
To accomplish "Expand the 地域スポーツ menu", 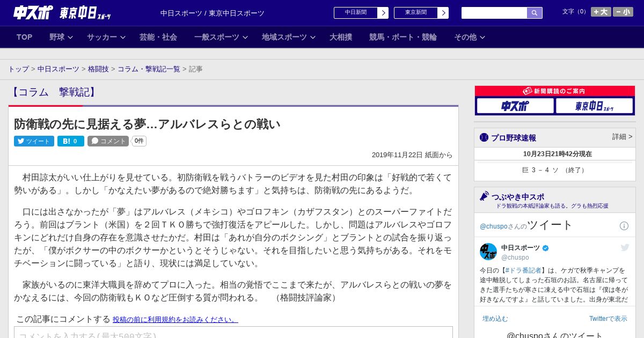I will pyautogui.click(x=289, y=37).
